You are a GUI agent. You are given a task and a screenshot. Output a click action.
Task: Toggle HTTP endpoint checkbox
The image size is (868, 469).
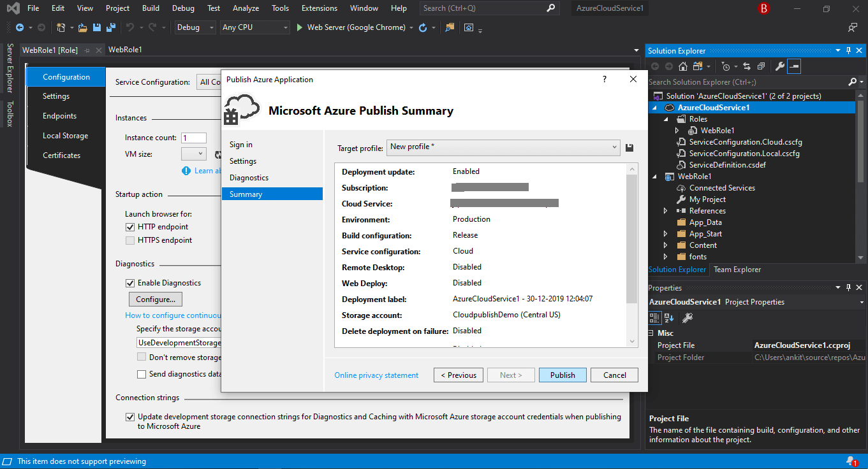(130, 227)
